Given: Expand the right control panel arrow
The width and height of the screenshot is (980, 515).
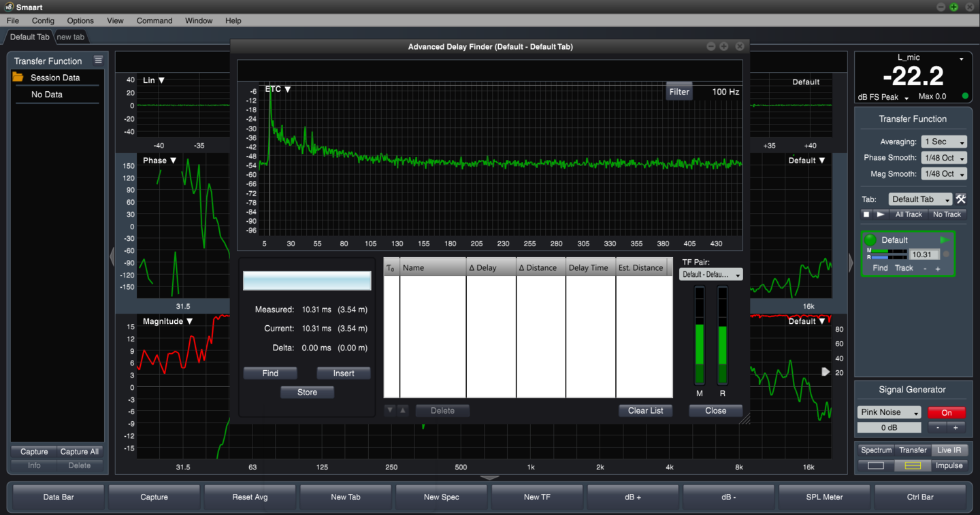Looking at the screenshot, I should click(851, 263).
